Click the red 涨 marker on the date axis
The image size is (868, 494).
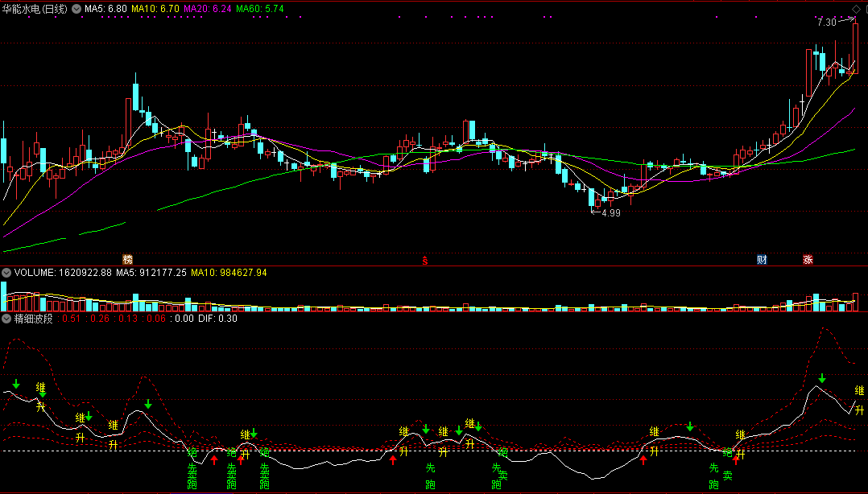(x=808, y=259)
